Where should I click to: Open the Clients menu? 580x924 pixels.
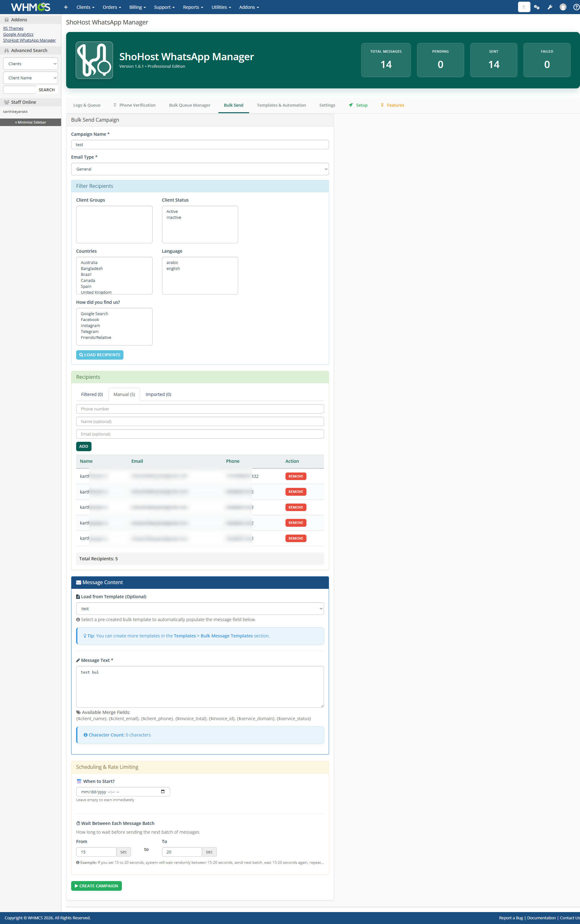85,7
